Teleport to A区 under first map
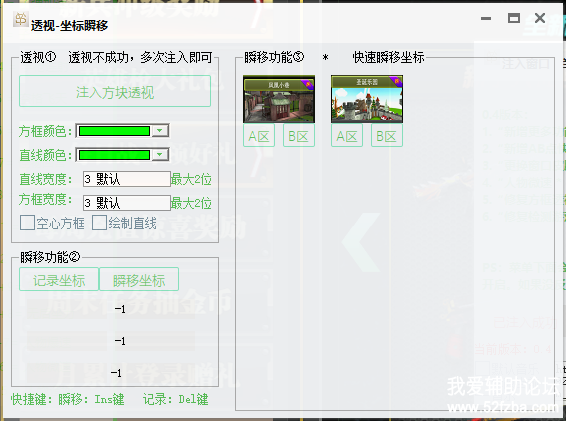 (x=259, y=135)
